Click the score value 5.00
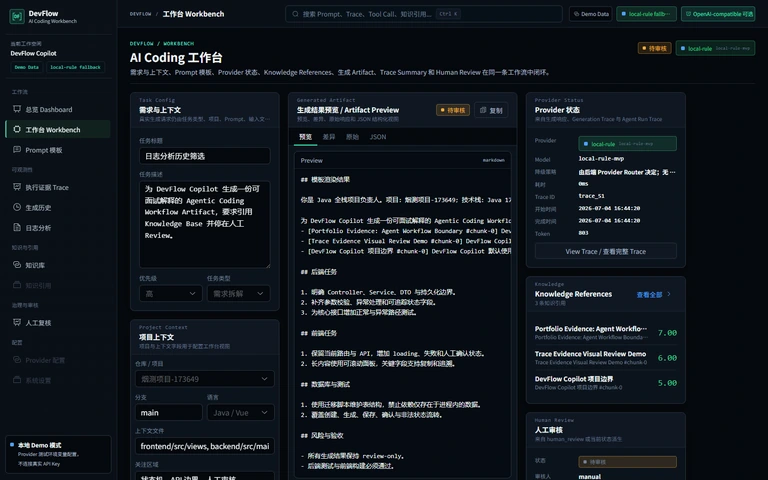768x480 pixels. [667, 383]
